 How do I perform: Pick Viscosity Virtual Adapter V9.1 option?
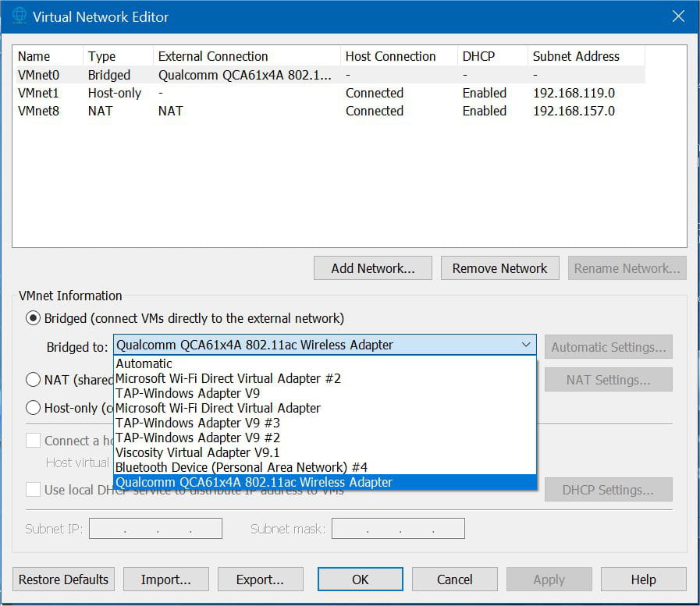[x=197, y=452]
